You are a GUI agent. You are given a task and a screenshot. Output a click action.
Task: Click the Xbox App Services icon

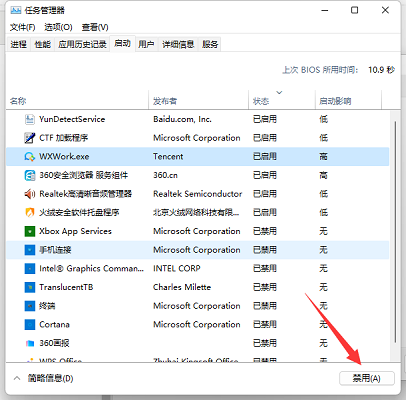coord(30,231)
